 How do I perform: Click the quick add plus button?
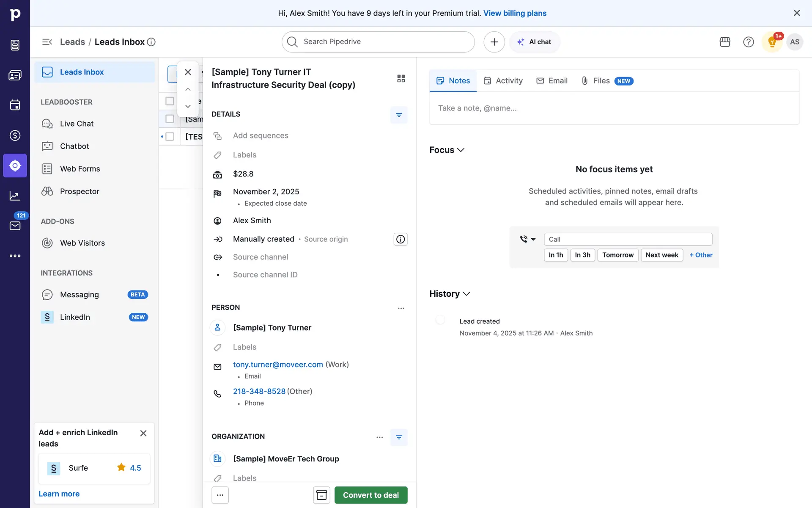click(494, 42)
